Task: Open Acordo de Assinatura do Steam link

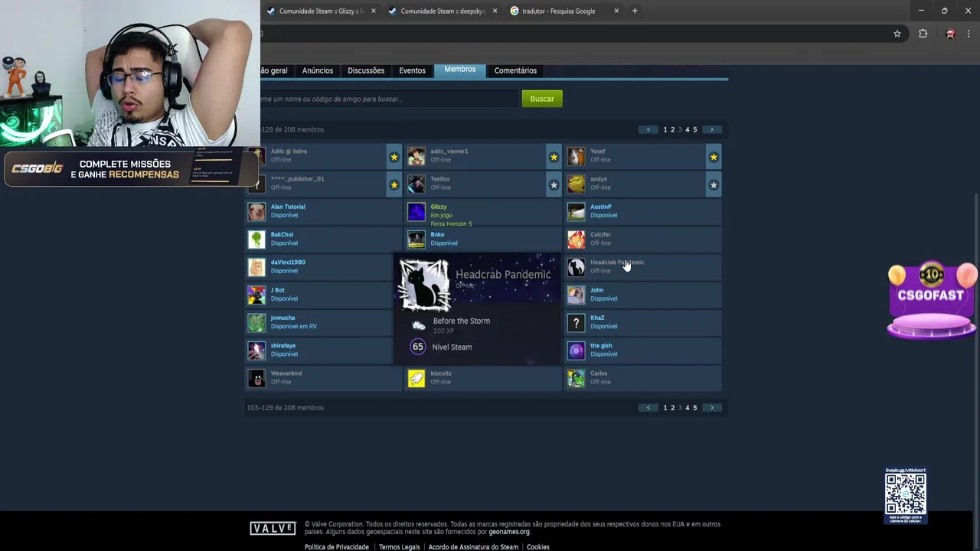Action: (473, 547)
